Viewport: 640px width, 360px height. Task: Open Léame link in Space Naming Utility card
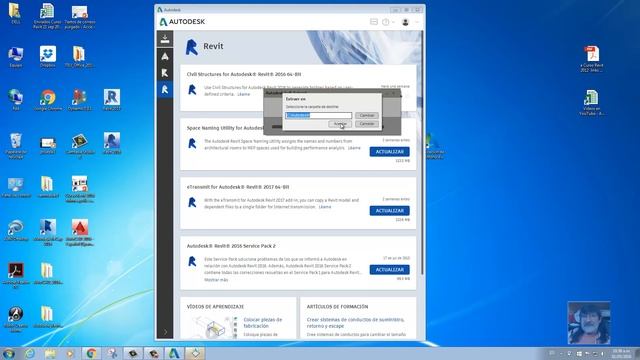354,148
